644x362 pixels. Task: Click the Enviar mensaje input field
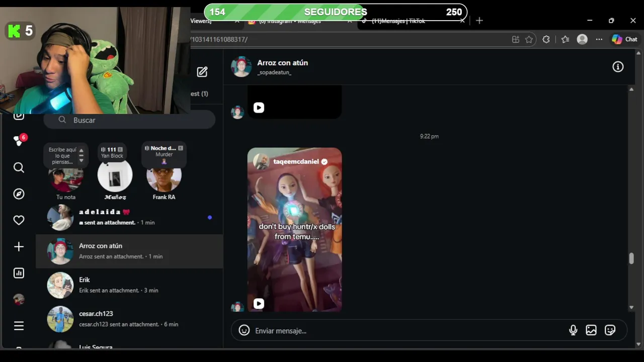click(x=408, y=330)
